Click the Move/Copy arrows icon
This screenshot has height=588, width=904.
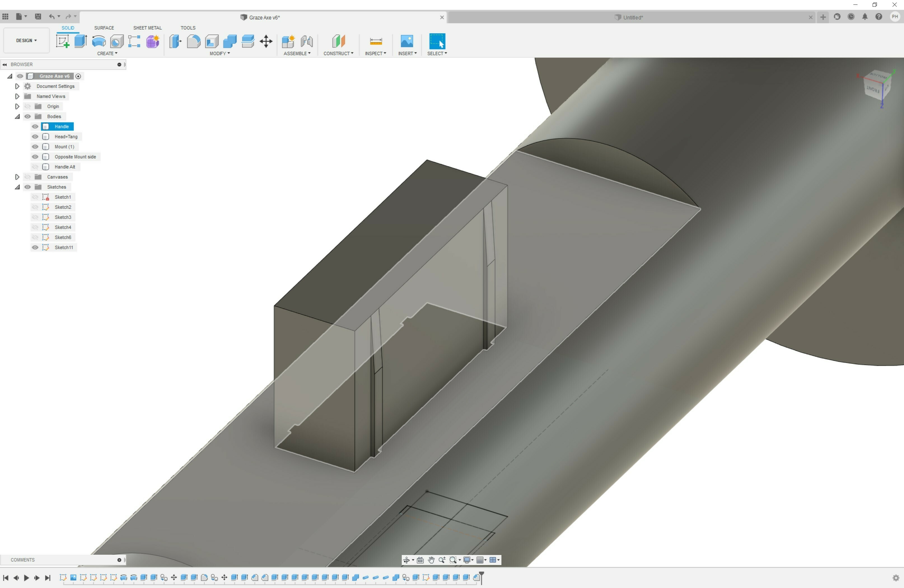[266, 41]
